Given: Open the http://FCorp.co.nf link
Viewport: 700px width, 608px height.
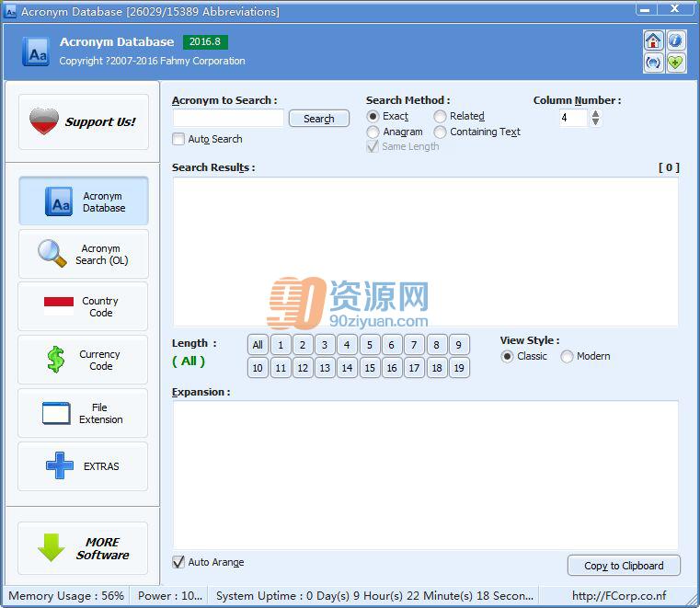Looking at the screenshot, I should point(619,596).
